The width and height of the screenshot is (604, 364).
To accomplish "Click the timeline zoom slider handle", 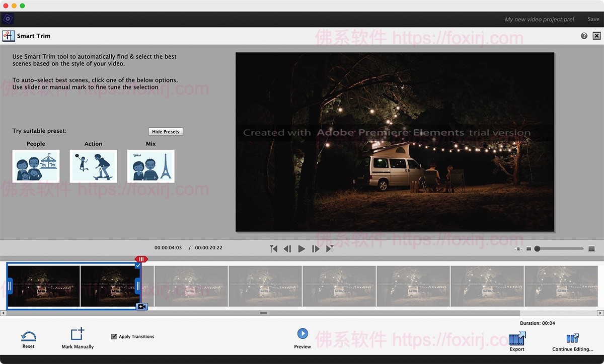I will tap(538, 248).
